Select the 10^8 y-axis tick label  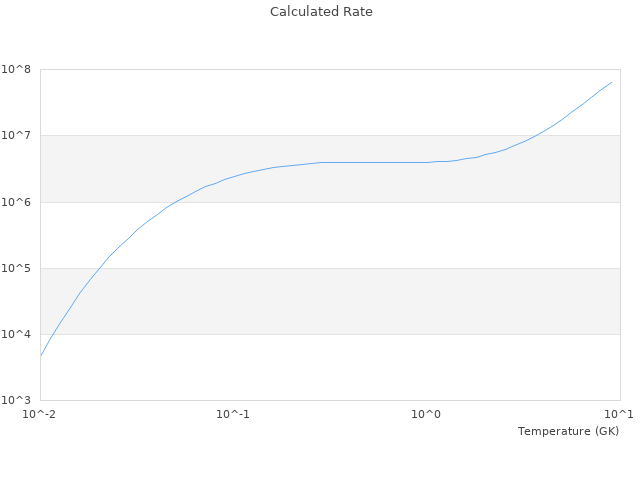[x=16, y=69]
